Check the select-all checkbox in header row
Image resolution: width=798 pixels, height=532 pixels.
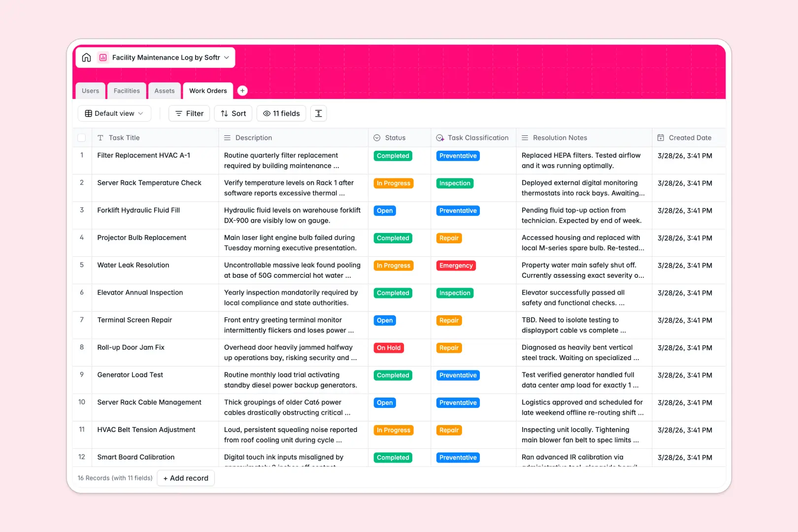82,137
